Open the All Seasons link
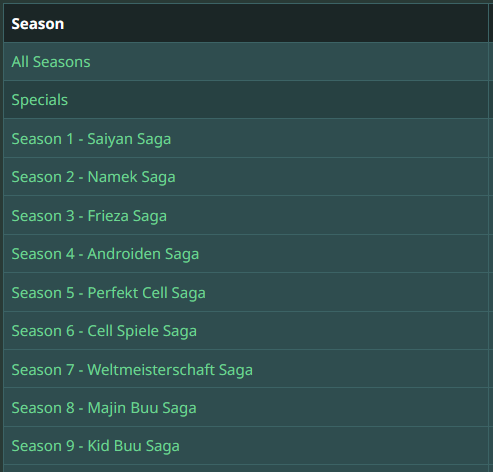 tap(51, 62)
